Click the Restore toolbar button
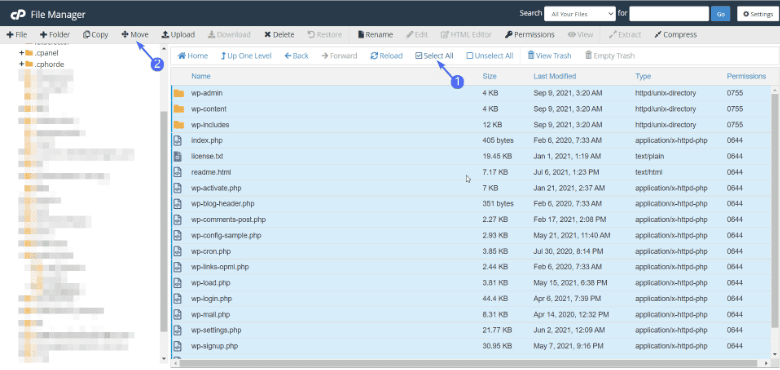This screenshot has height=370, width=780. (325, 35)
